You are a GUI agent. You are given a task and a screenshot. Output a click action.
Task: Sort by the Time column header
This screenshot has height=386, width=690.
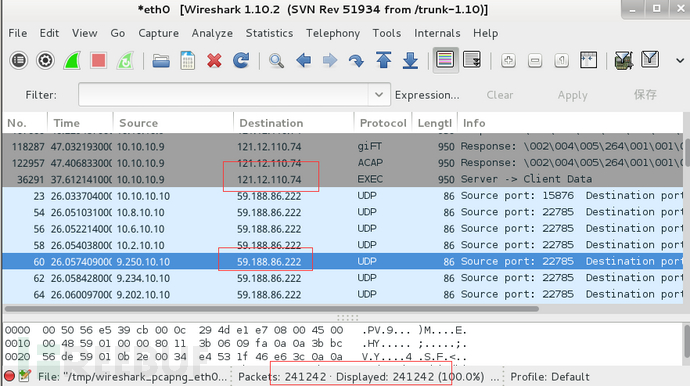point(80,123)
